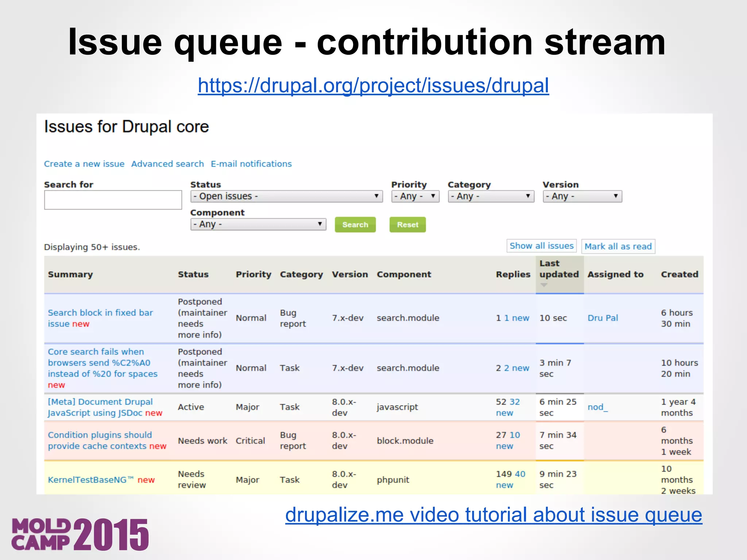Sort table by Assigned to column header
The image size is (747, 560).
[x=616, y=275]
